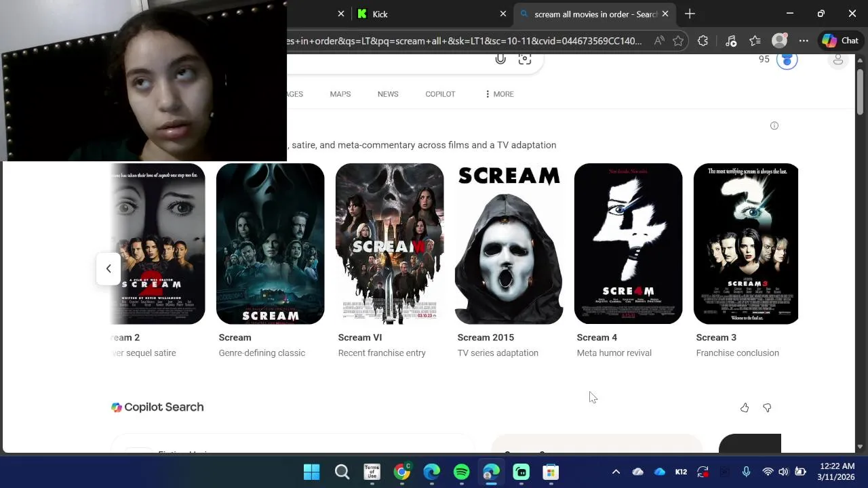This screenshot has width=868, height=488.
Task: Open the Scream classic poster thumbnail
Action: coord(270,243)
